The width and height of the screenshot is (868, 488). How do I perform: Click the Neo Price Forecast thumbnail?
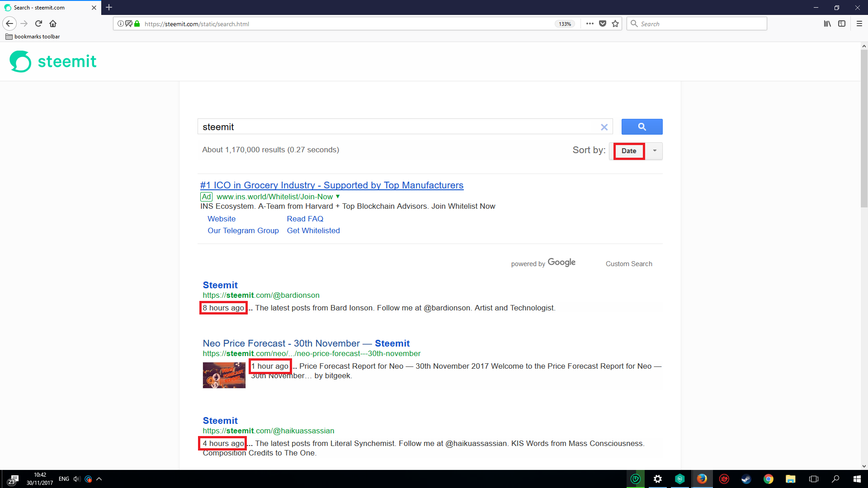click(224, 375)
